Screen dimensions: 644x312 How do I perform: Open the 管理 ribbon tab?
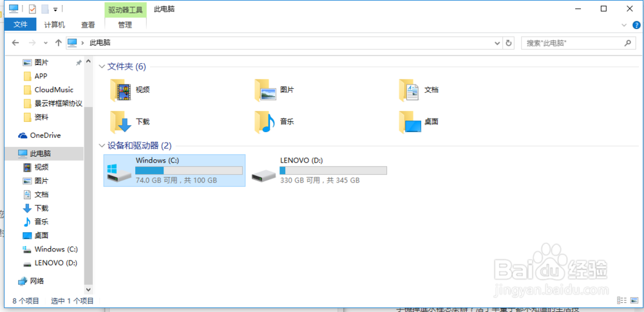point(126,24)
